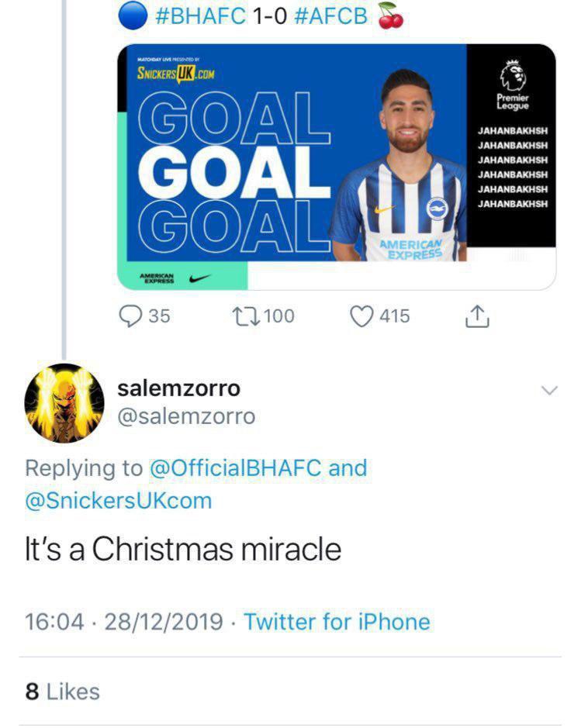This screenshot has width=581, height=728.
Task: Open salemzorro's profile avatar
Action: click(x=64, y=402)
